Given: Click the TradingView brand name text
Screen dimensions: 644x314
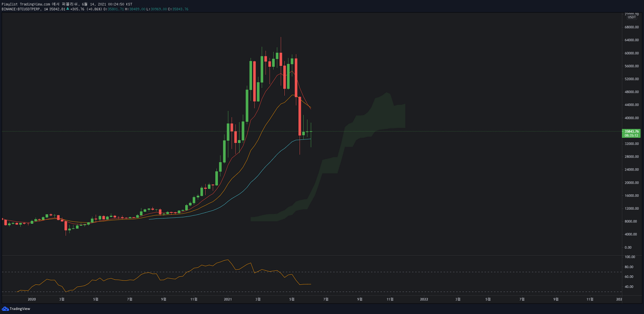Looking at the screenshot, I should [x=20, y=309].
